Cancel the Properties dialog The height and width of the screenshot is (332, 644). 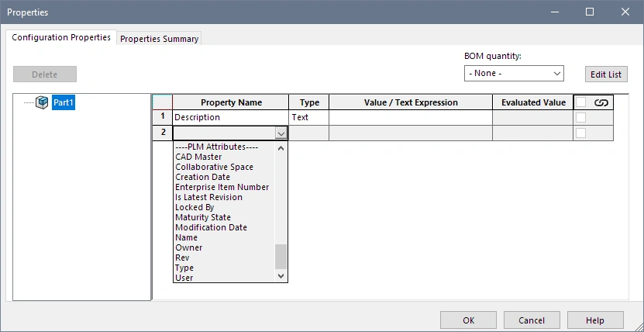(532, 320)
